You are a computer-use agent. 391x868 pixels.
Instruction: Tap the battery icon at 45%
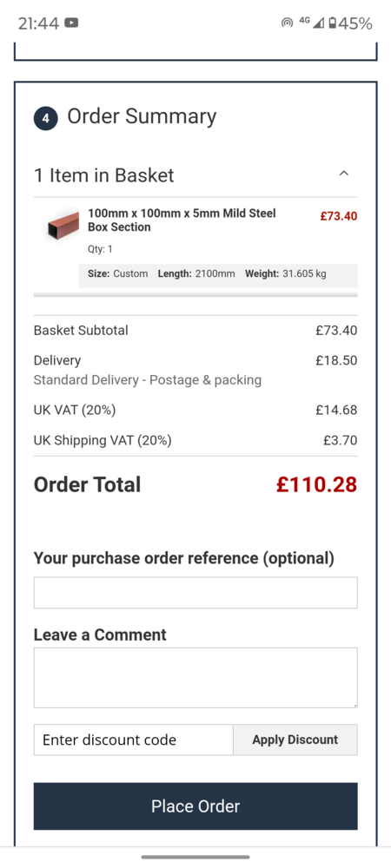point(332,23)
